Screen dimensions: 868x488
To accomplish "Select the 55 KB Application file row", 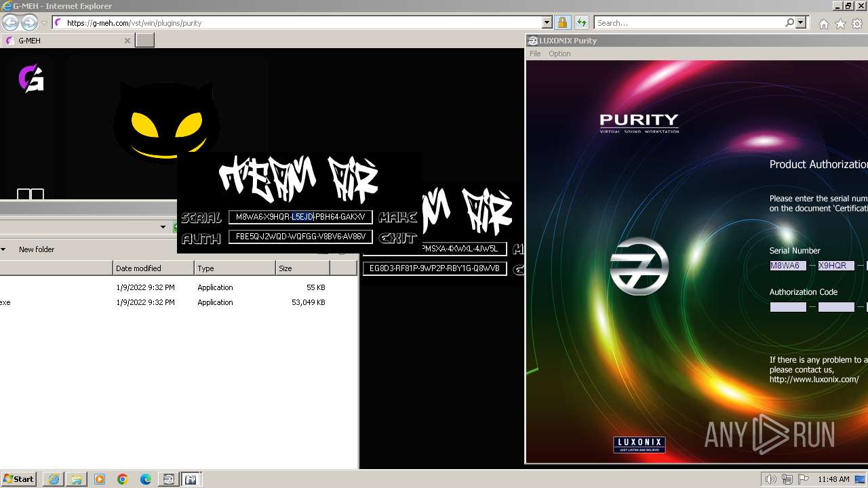I will (x=178, y=287).
